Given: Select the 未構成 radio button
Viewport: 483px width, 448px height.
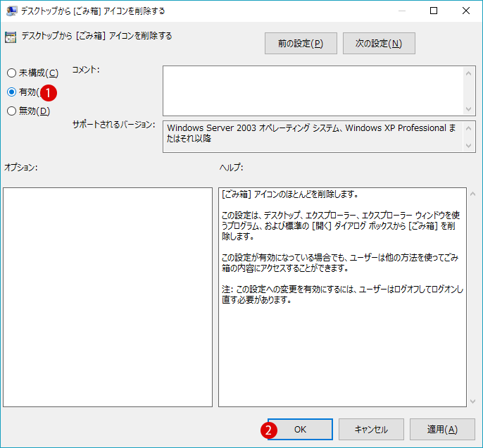Looking at the screenshot, I should [x=11, y=73].
